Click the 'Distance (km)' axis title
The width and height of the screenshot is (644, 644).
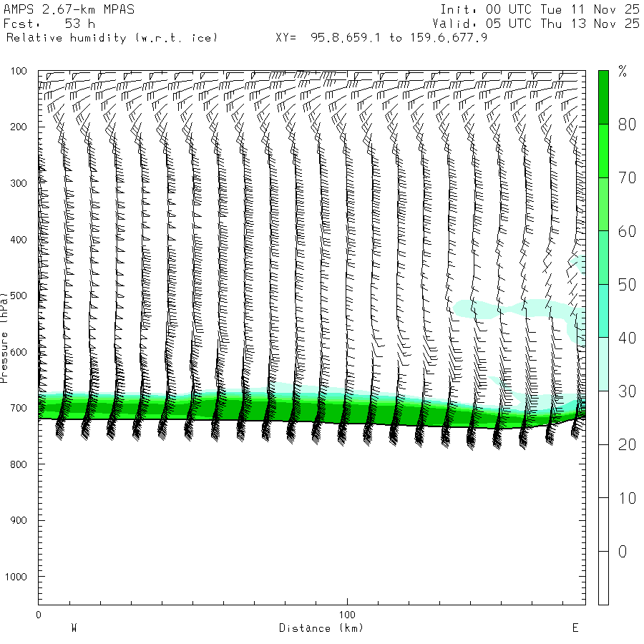pyautogui.click(x=321, y=628)
